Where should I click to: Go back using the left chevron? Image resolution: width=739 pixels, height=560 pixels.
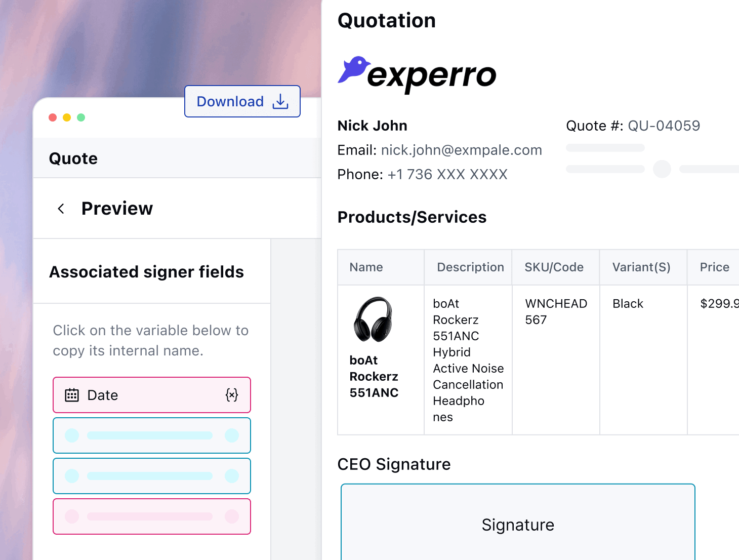point(61,209)
